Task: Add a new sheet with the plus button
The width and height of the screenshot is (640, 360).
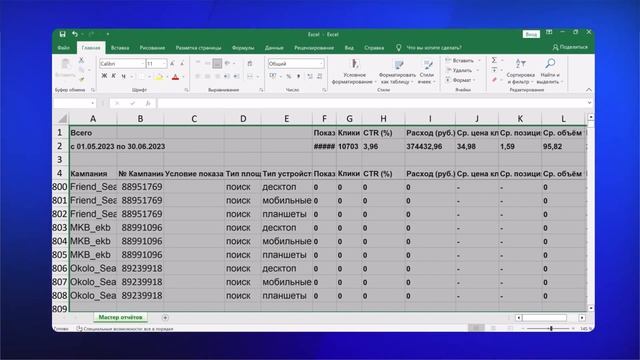Action: click(165, 318)
